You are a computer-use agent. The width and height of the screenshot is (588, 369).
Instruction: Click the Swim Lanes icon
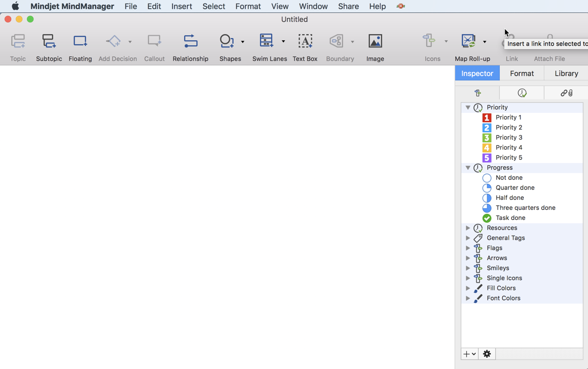[x=266, y=41]
